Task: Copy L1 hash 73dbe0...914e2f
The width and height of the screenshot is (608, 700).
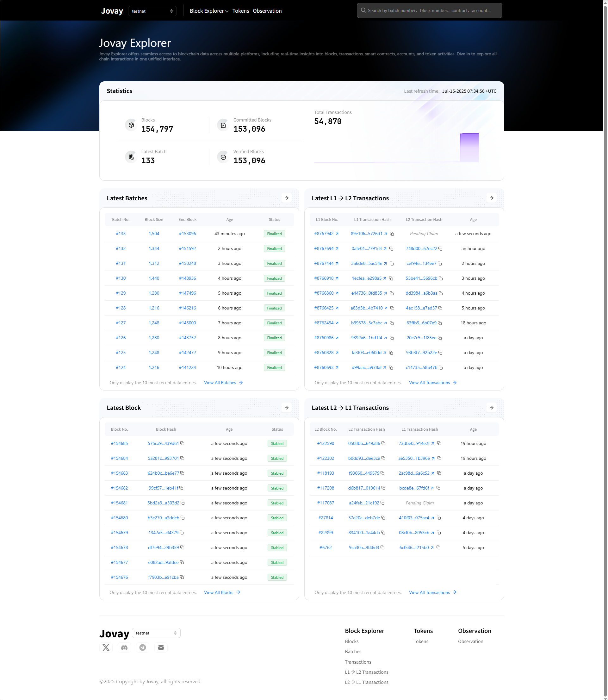Action: (439, 443)
